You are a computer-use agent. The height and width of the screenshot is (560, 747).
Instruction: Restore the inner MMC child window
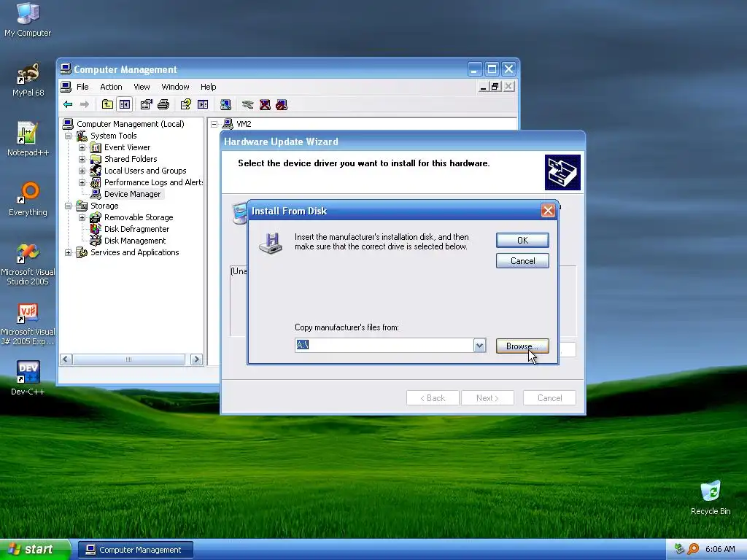pos(495,87)
